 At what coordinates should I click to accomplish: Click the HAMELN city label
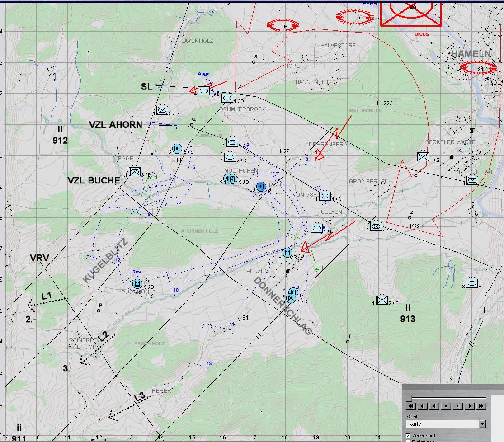coord(471,54)
